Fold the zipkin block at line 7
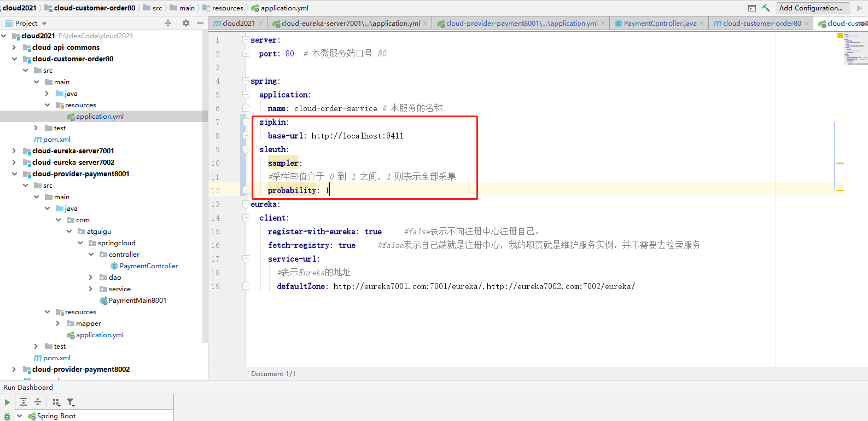Screen dimensions: 868x421 pyautogui.click(x=246, y=122)
